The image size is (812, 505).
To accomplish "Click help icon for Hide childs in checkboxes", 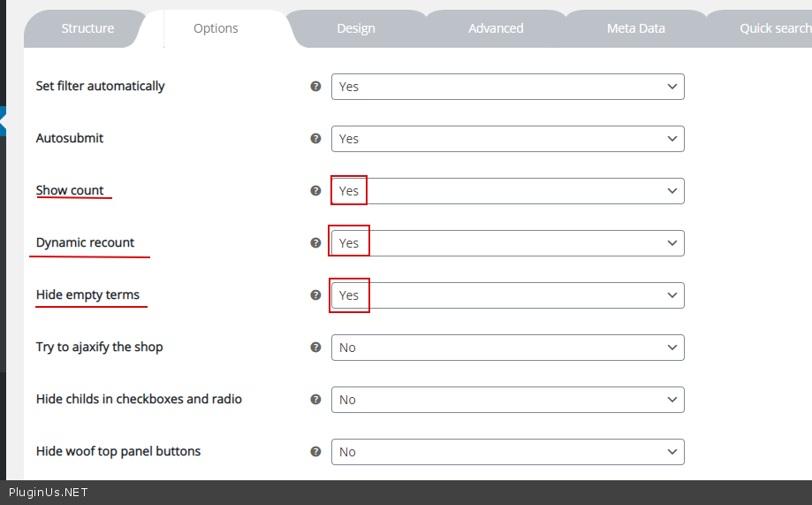I will 315,400.
